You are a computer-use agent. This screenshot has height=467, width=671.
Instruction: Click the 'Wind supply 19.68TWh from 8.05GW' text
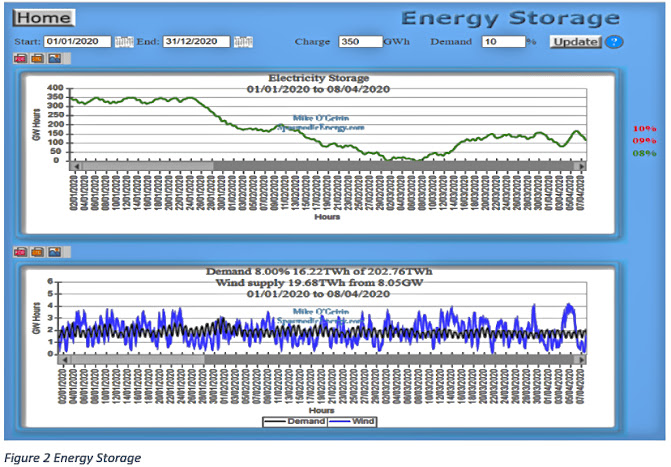[319, 283]
